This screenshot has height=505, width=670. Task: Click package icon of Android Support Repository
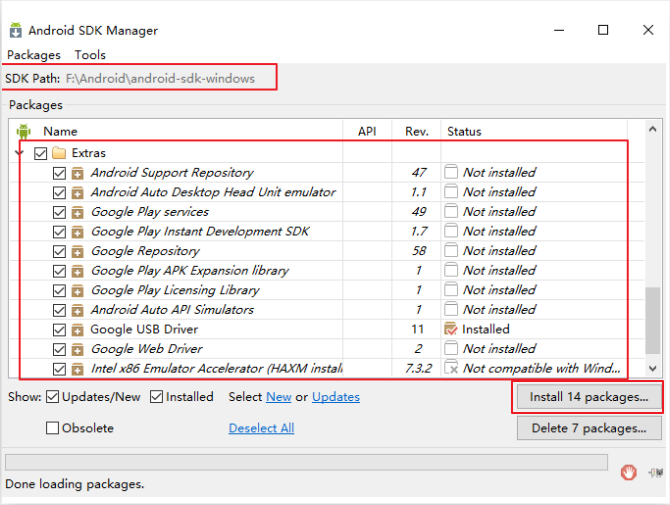[x=77, y=173]
